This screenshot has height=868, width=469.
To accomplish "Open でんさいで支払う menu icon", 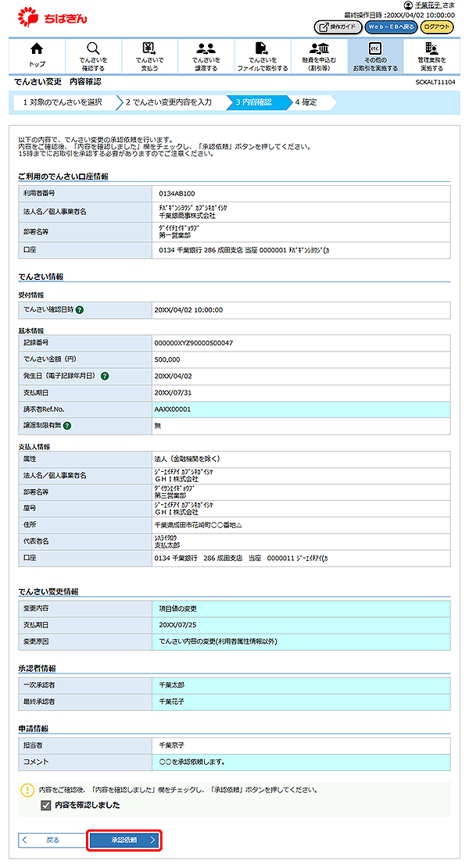I will 149,55.
